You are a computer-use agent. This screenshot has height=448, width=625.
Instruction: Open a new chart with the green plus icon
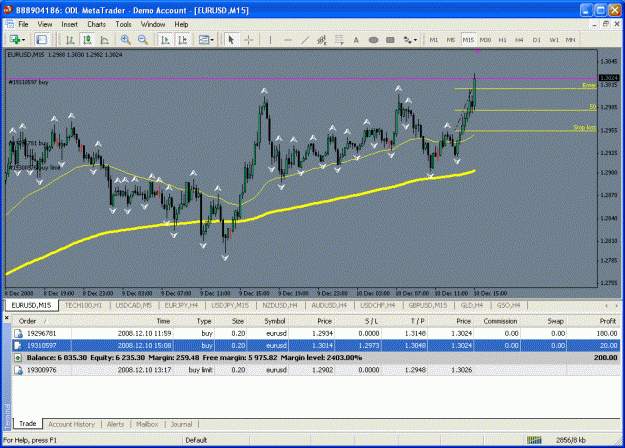15,40
